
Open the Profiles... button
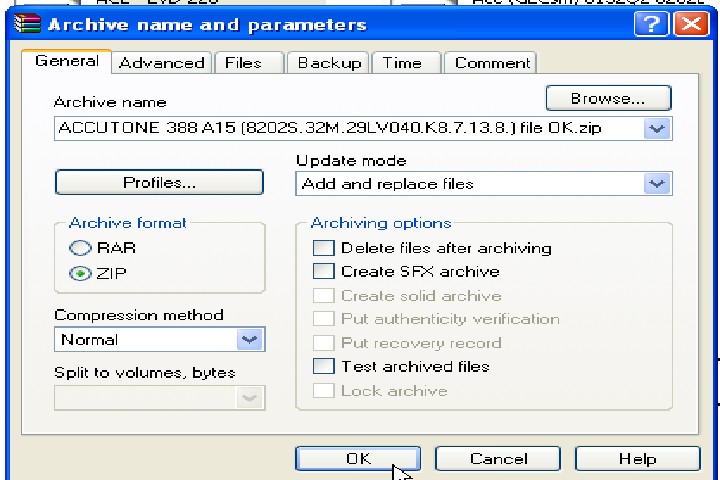pyautogui.click(x=159, y=182)
